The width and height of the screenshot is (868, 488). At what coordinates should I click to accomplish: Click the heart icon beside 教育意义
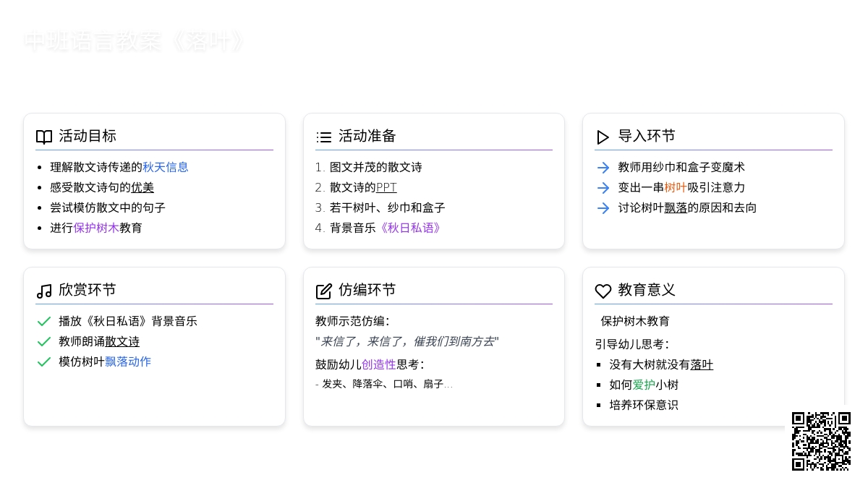point(603,291)
